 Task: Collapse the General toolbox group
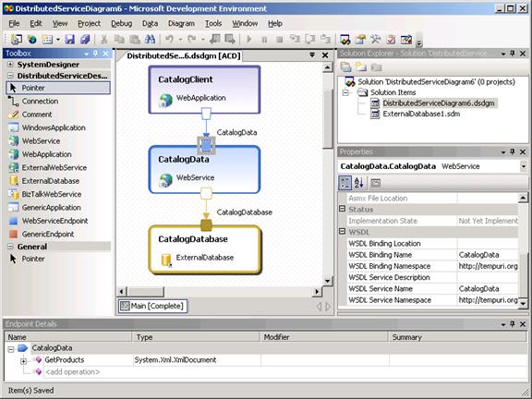click(x=10, y=247)
